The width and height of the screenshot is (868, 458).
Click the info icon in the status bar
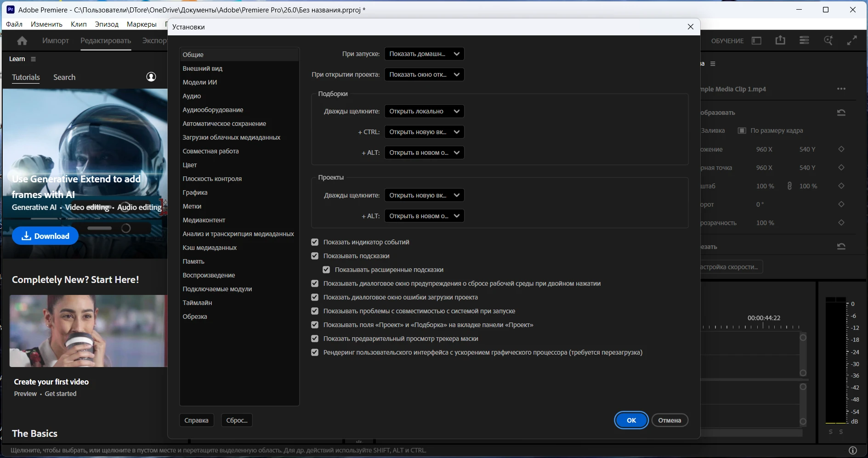coord(853,450)
